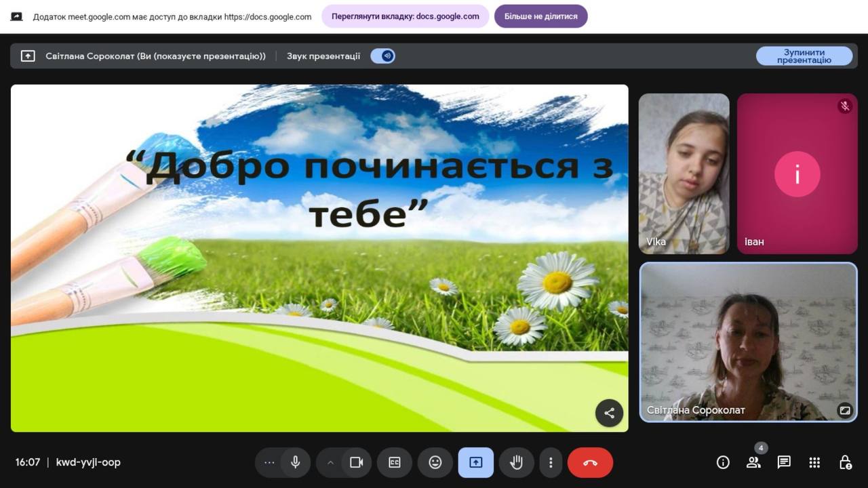Show the participants list
868x488 pixels.
pyautogui.click(x=753, y=462)
